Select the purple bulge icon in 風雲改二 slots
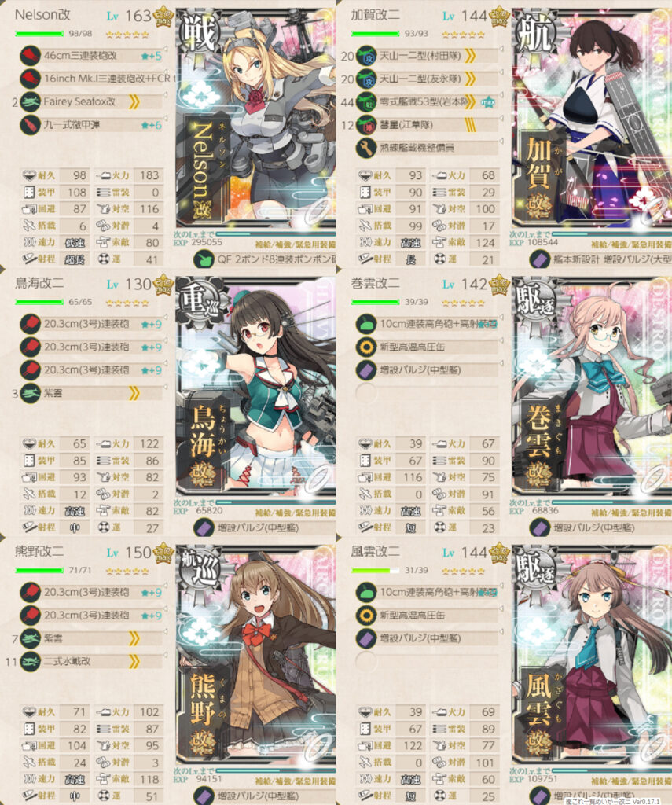 click(366, 638)
